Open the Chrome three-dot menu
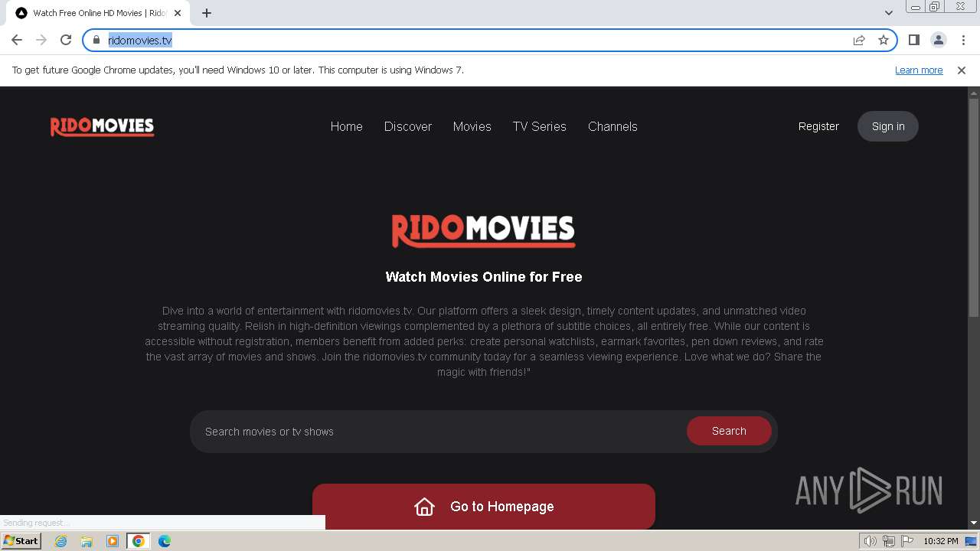This screenshot has width=980, height=551. click(x=963, y=40)
